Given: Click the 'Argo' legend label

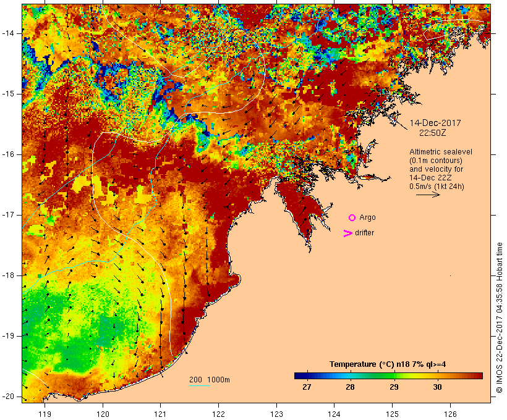Looking at the screenshot, I should 368,217.
